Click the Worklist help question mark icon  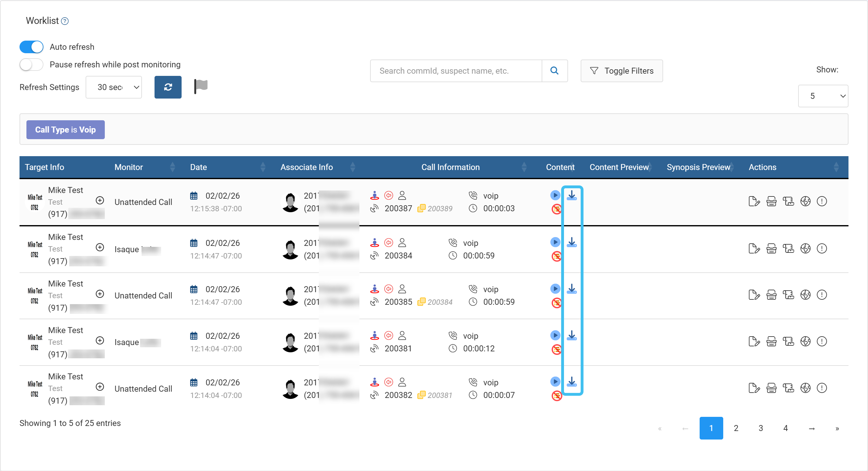pos(65,21)
